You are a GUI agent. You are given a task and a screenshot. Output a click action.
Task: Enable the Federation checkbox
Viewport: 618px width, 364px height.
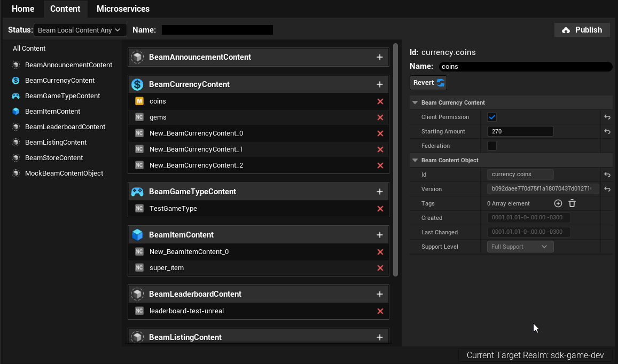(492, 146)
